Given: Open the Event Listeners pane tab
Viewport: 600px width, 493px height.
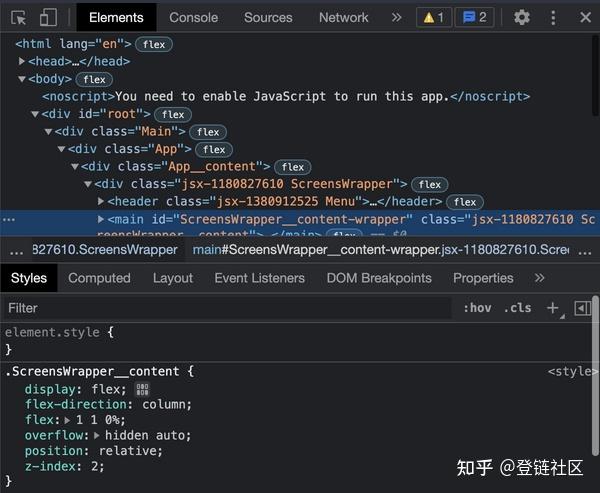Looking at the screenshot, I should coord(260,278).
